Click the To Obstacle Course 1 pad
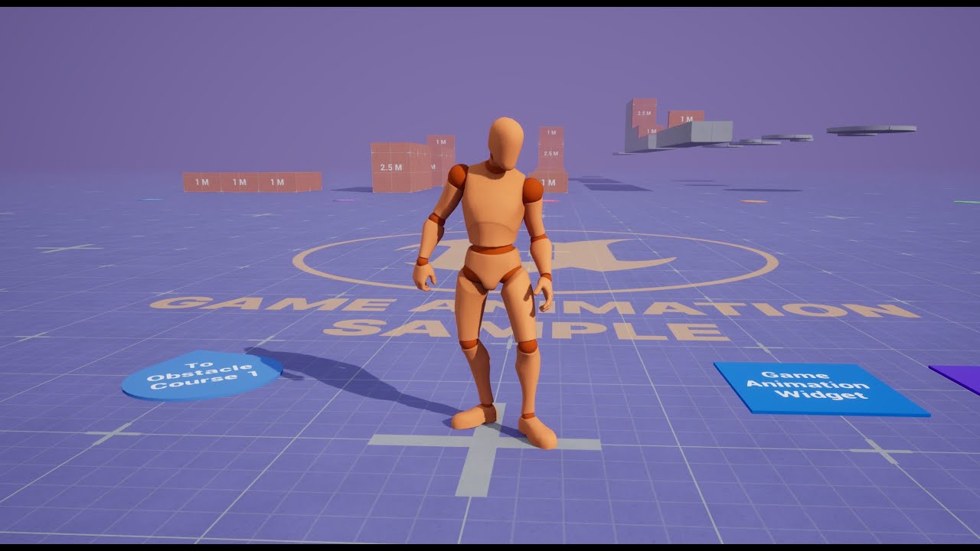This screenshot has width=980, height=551. [201, 375]
